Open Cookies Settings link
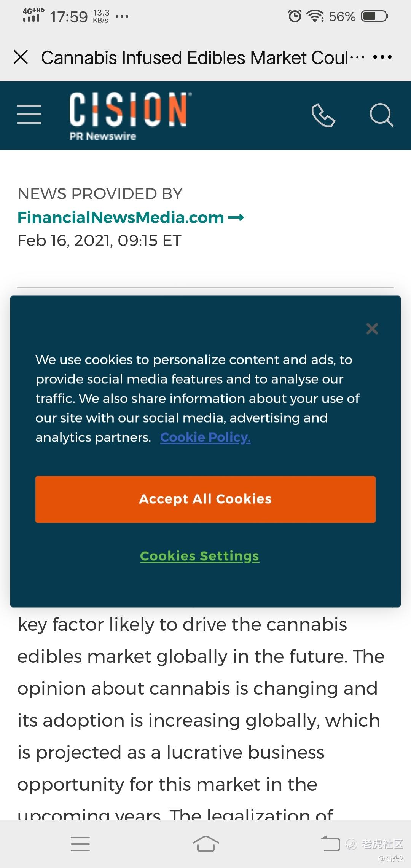This screenshot has height=868, width=411. click(199, 556)
